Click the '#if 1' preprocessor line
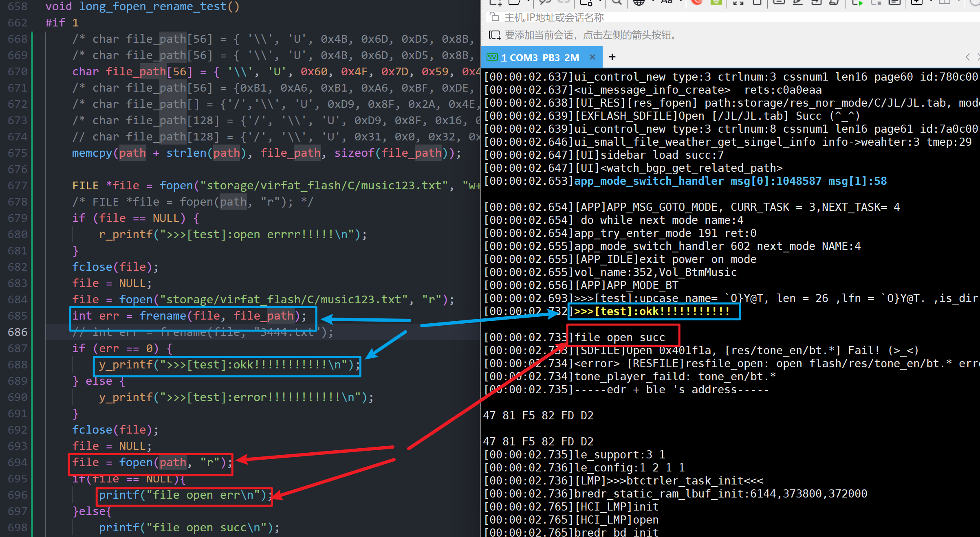Viewport: 980px width, 537px height. [x=62, y=23]
